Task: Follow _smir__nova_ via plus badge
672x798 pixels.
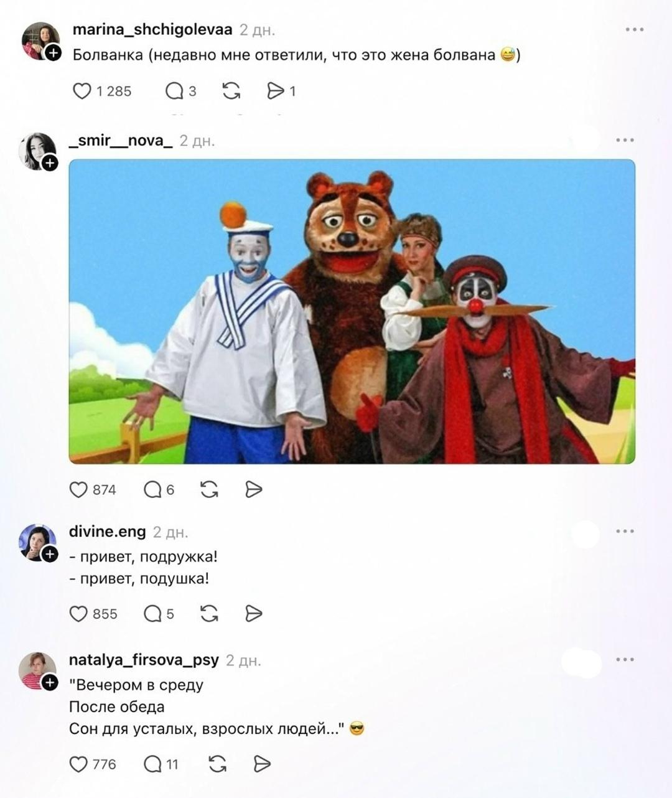Action: (x=50, y=163)
